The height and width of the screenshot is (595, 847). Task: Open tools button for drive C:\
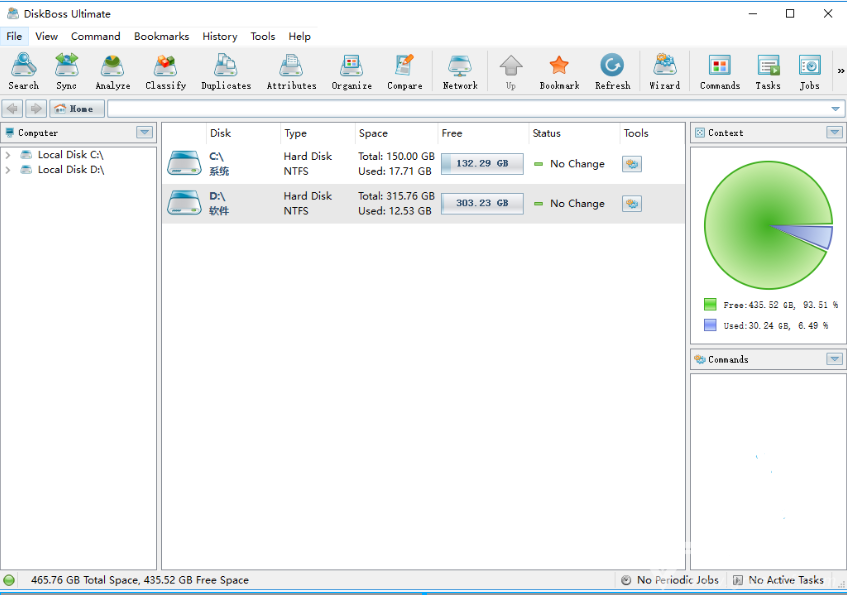(631, 164)
